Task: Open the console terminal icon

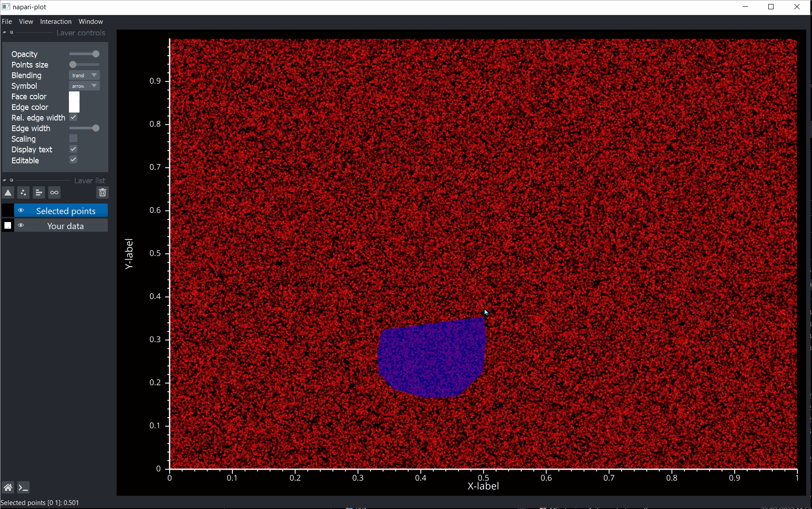Action: (x=23, y=487)
